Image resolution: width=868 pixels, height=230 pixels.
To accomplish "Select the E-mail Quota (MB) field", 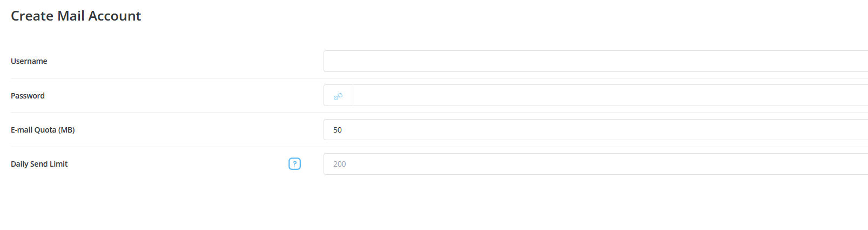I will (x=594, y=130).
